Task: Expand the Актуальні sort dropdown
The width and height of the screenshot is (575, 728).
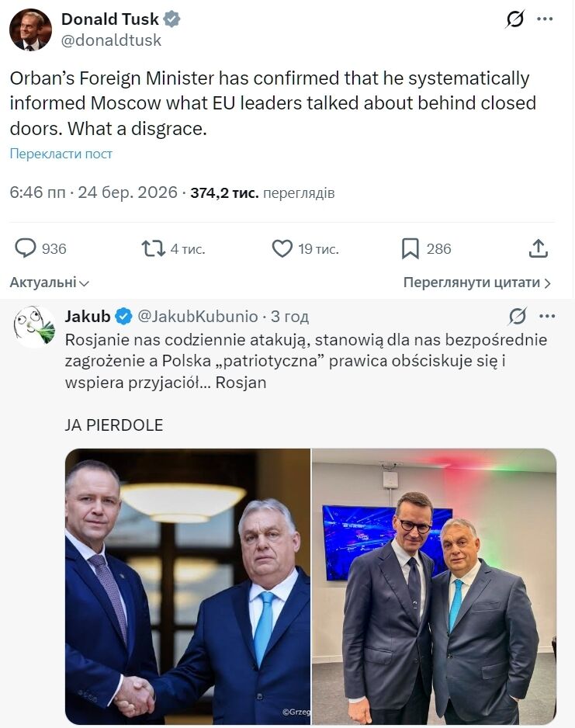Action: click(x=50, y=283)
